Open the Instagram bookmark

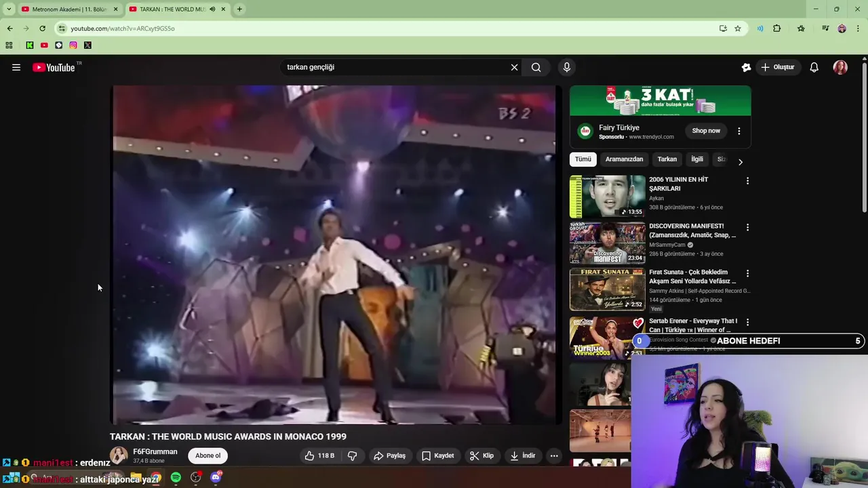click(73, 45)
